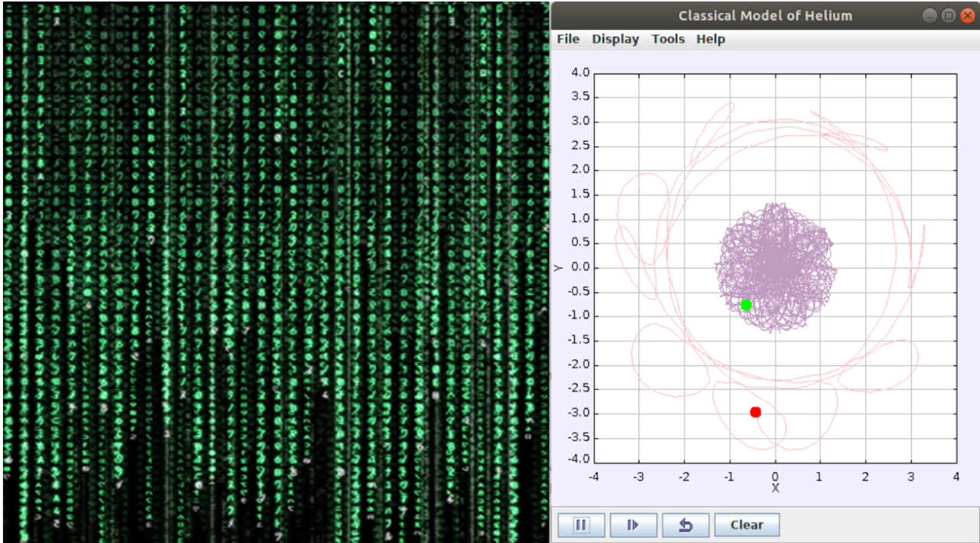This screenshot has width=980, height=543.
Task: Click the 4 tick at X axis right end
Action: pos(956,476)
